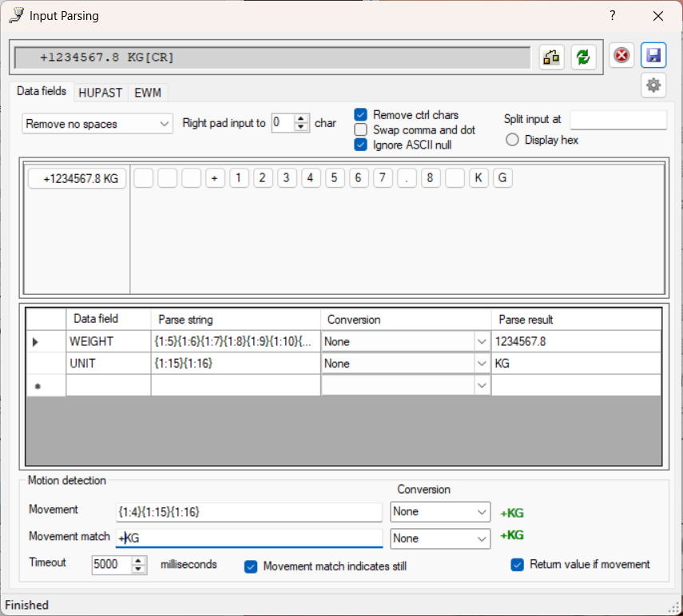Screen dimensions: 683x616
Task: Expand Conversion dropdown for WEIGHT row
Action: [x=482, y=342]
